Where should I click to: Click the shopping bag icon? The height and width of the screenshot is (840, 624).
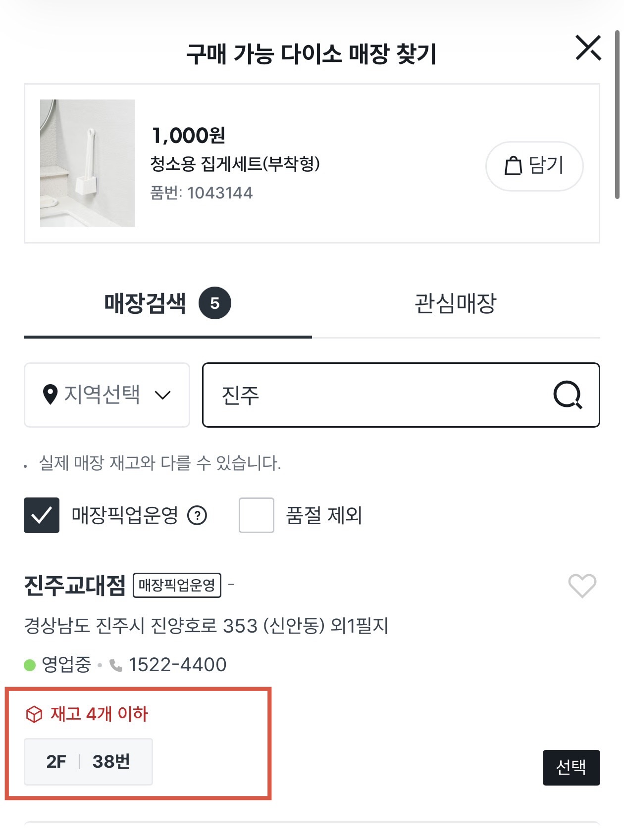click(x=513, y=166)
